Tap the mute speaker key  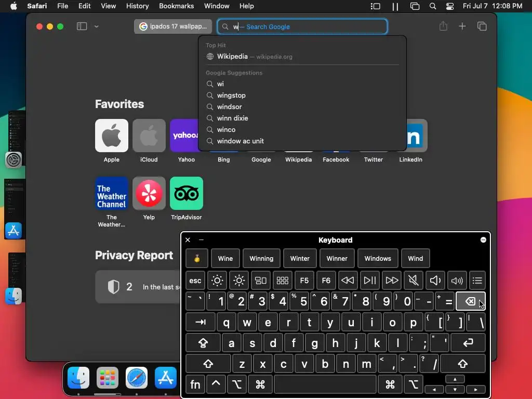pyautogui.click(x=413, y=281)
